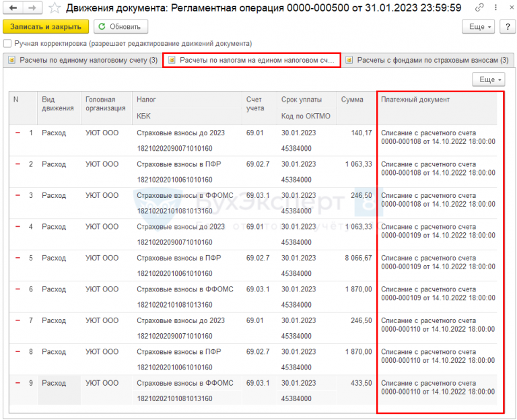Click the minus icon in row 2
The width and height of the screenshot is (517, 420).
point(18,164)
